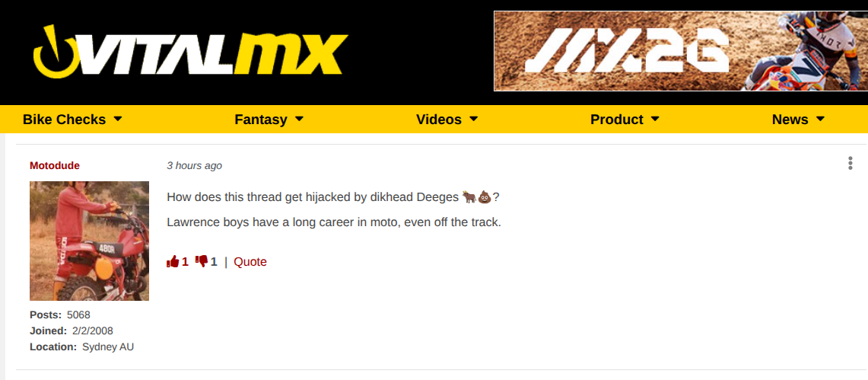Open the Motodude username profile link
Viewport: 868px width, 380px height.
[x=55, y=165]
